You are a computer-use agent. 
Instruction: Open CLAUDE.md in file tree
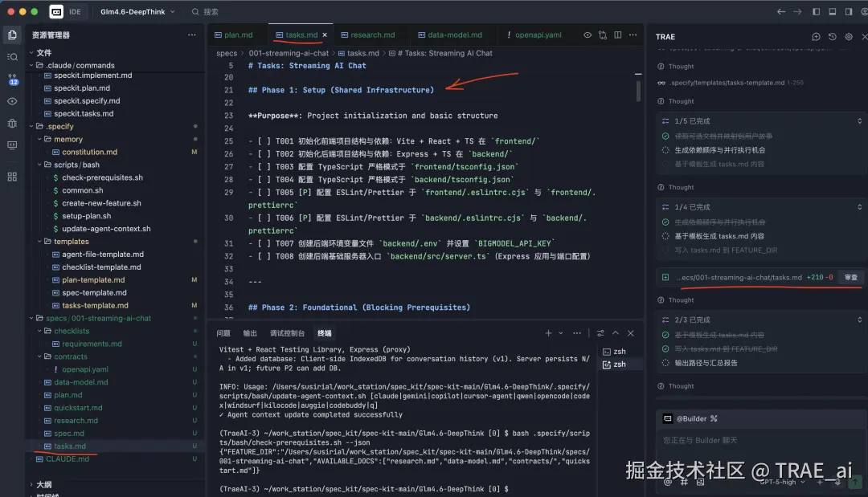pos(67,458)
